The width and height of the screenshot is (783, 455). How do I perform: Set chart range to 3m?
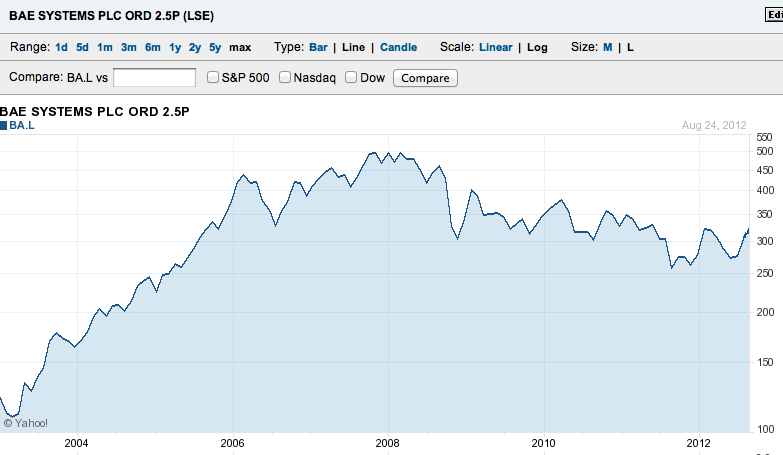pos(129,47)
